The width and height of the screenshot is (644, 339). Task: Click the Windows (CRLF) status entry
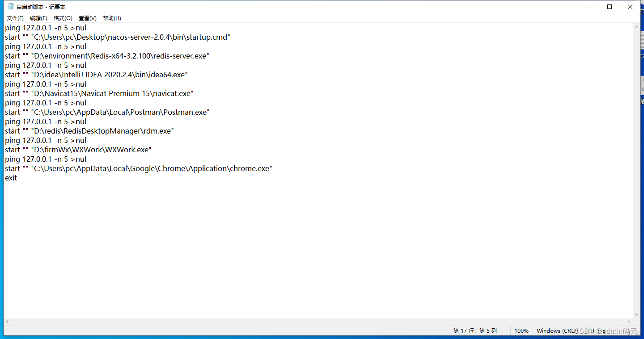click(x=557, y=331)
